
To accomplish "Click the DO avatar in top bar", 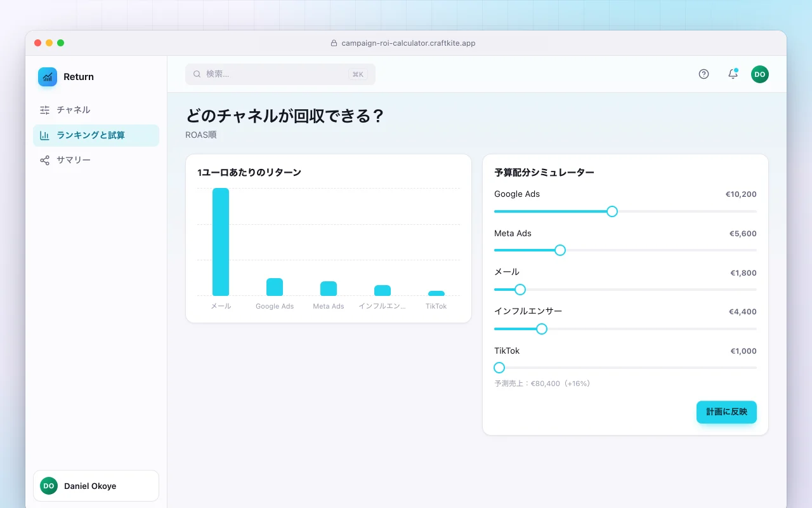I will 760,74.
